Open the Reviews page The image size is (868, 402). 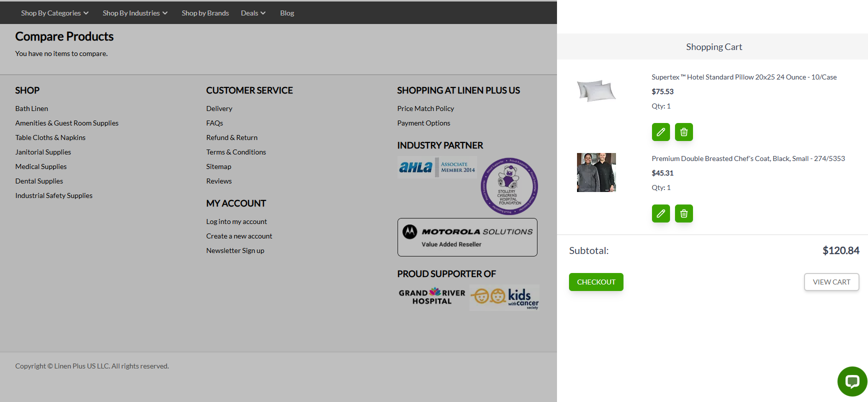(219, 181)
